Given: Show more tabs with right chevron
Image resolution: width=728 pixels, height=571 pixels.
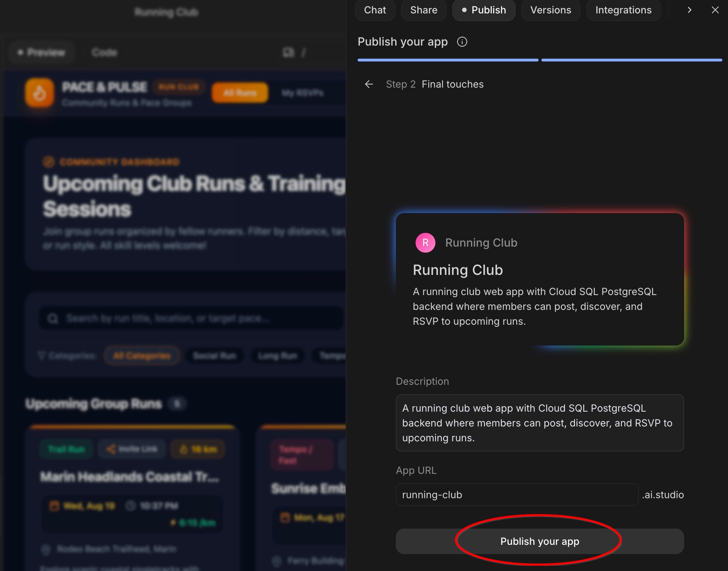Looking at the screenshot, I should pos(689,10).
